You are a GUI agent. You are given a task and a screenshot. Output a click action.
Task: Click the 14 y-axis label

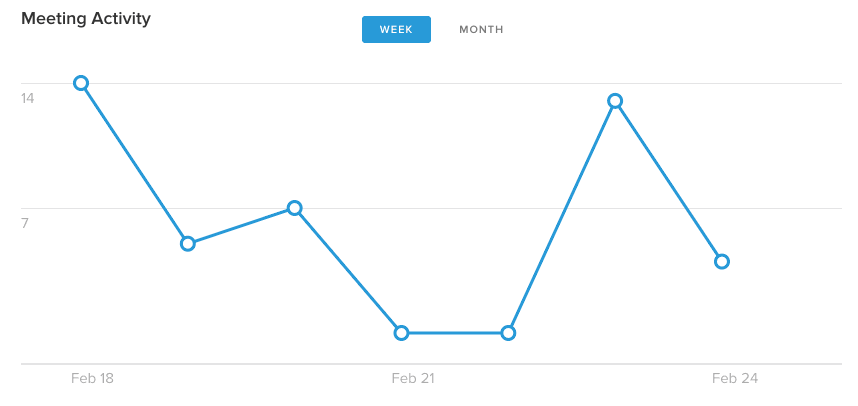[27, 98]
